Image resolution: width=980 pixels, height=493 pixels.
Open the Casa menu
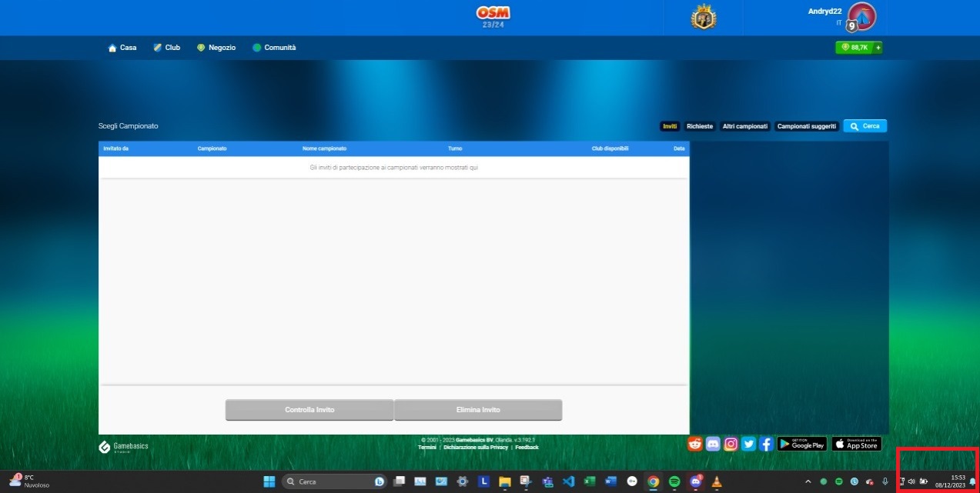[x=122, y=48]
